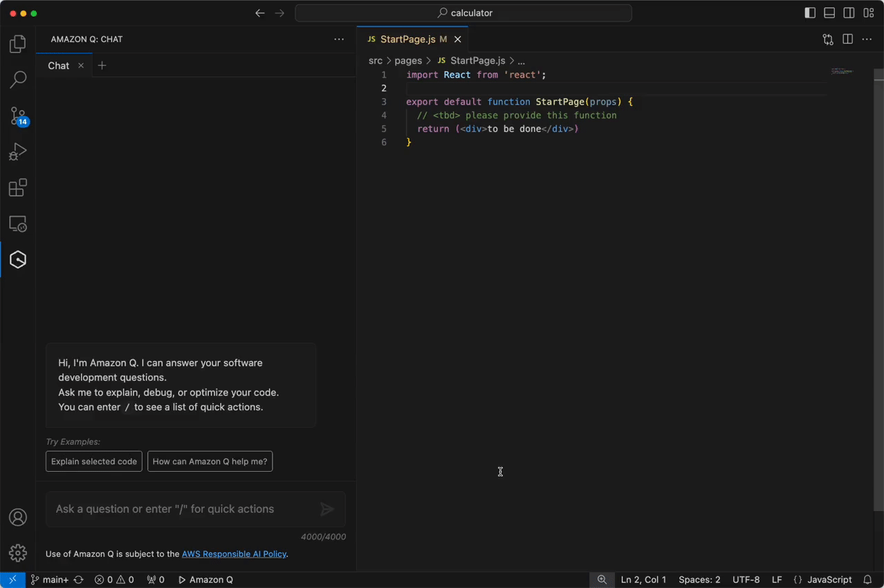Click on the import React line of code

(476, 75)
